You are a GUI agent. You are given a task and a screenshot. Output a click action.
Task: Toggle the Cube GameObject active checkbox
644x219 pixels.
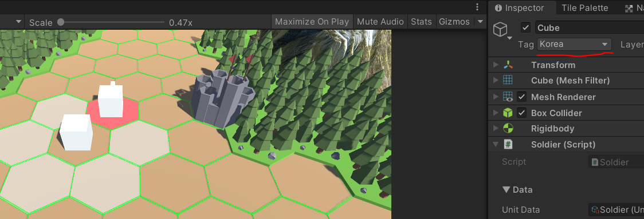coord(525,27)
